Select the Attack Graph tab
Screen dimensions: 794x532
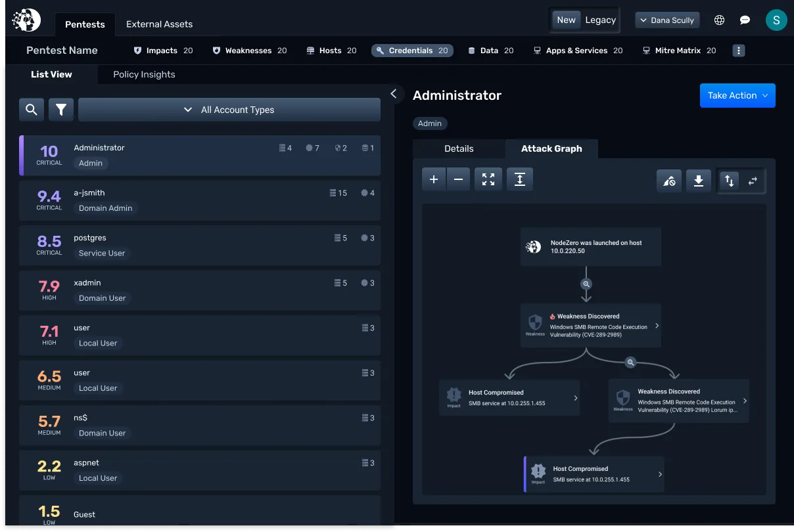(x=551, y=148)
